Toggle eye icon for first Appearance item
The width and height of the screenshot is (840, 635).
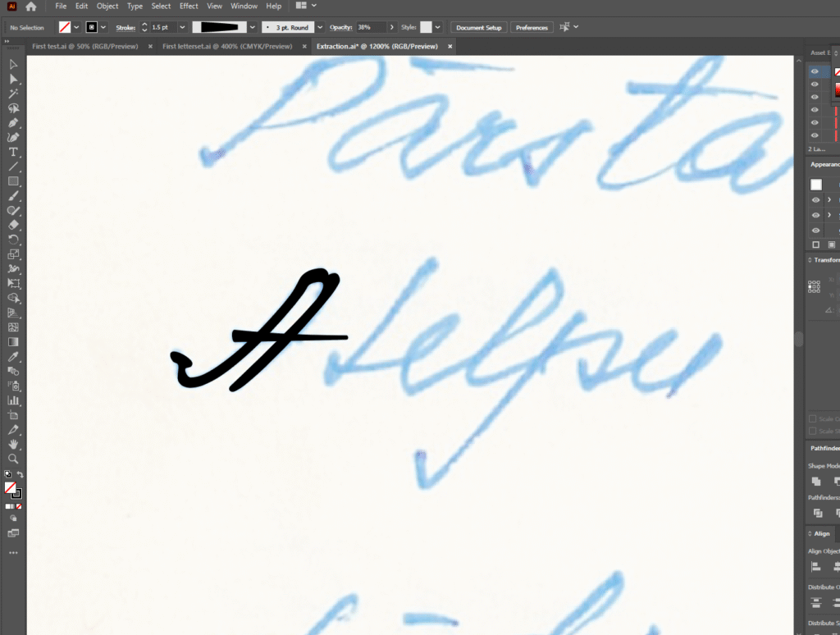click(815, 200)
